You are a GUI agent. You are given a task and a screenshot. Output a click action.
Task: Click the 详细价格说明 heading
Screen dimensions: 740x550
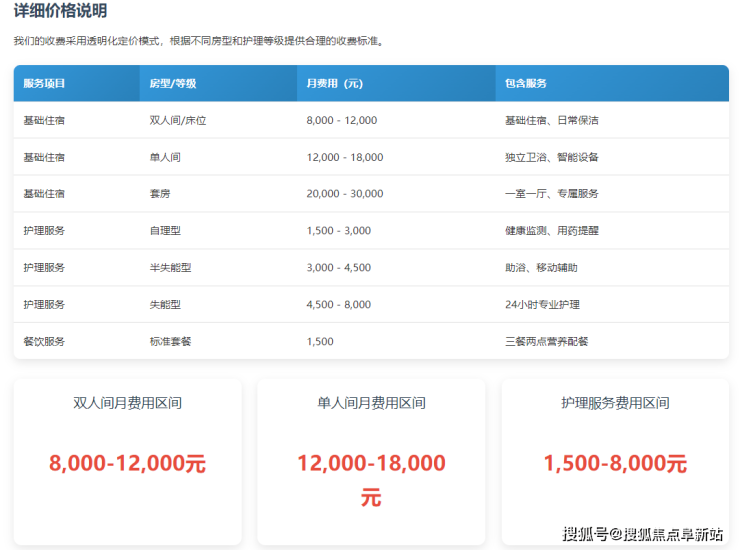pyautogui.click(x=60, y=11)
